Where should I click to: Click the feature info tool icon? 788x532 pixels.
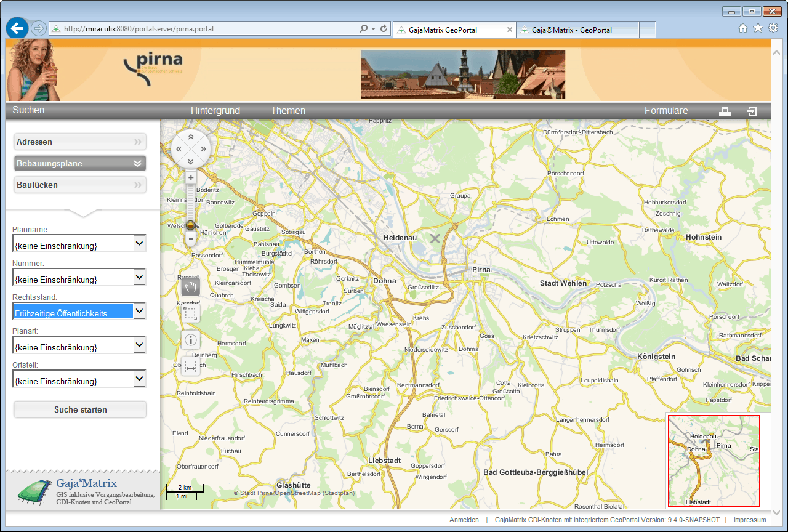point(191,340)
